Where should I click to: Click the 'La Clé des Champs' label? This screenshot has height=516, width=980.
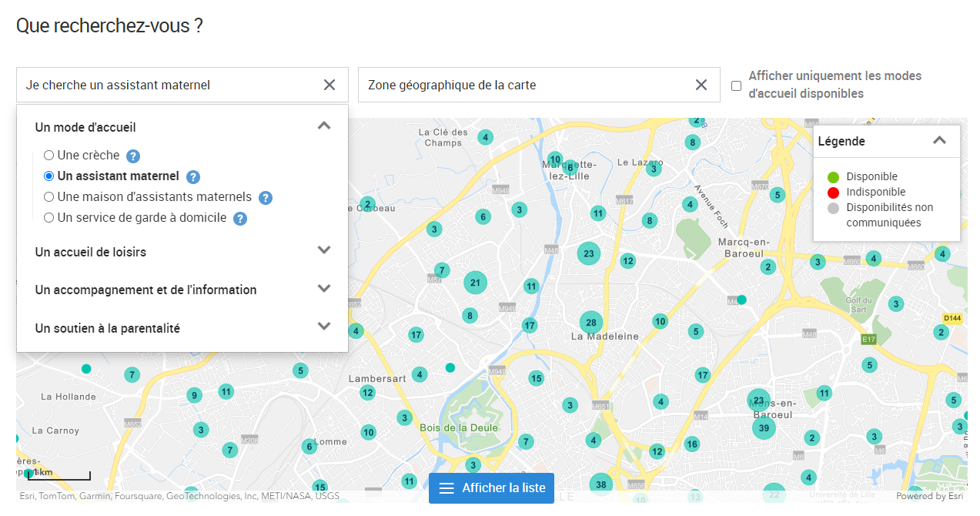pos(443,137)
